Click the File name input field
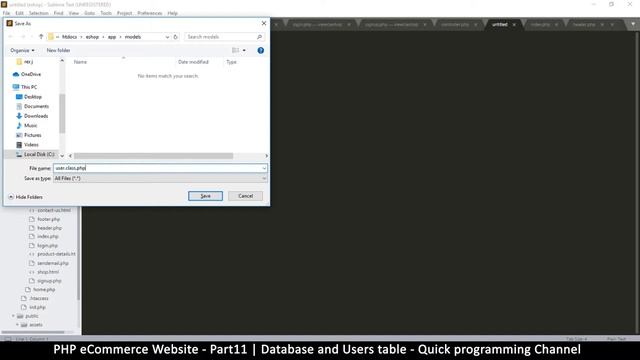The width and height of the screenshot is (640, 360). 157,168
